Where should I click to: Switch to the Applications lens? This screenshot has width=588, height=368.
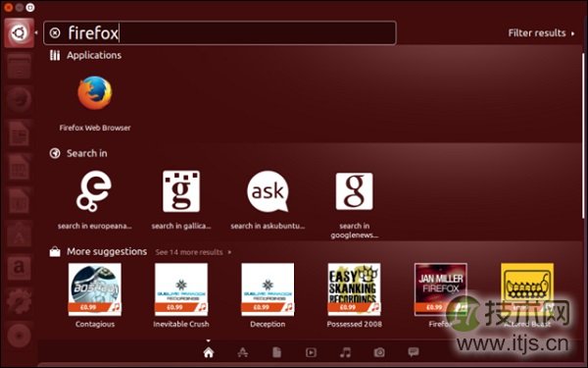(x=243, y=352)
